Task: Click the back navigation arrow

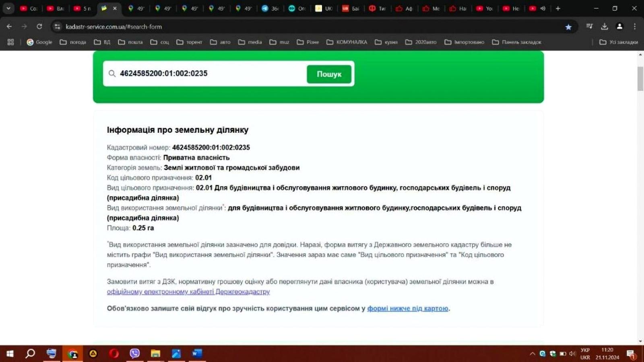Action: pyautogui.click(x=9, y=27)
